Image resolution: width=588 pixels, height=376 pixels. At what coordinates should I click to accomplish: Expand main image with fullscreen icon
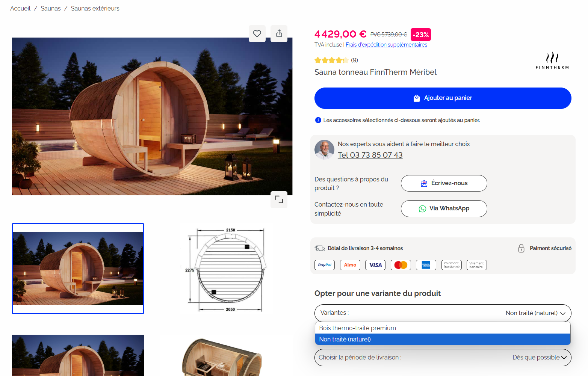tap(279, 199)
